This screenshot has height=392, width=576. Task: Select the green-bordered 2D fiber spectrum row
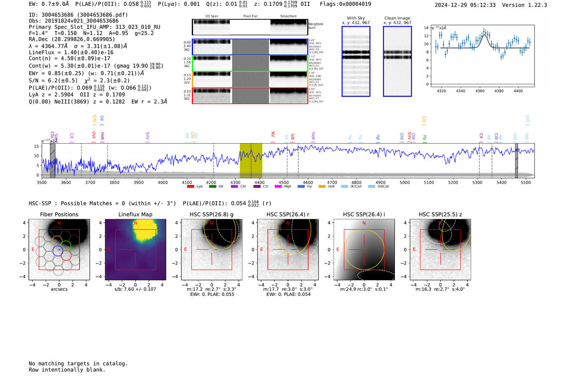(x=250, y=63)
